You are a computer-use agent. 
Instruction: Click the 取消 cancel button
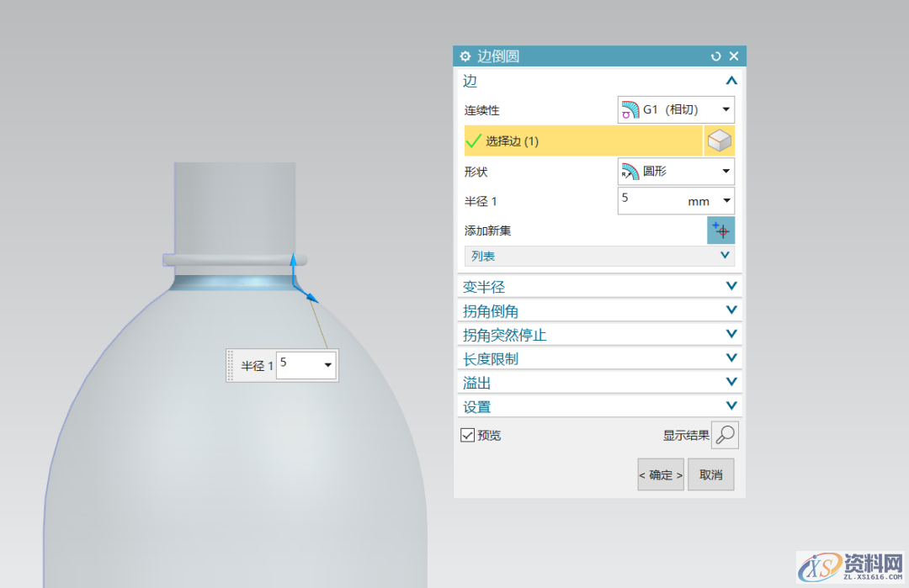[x=710, y=474]
